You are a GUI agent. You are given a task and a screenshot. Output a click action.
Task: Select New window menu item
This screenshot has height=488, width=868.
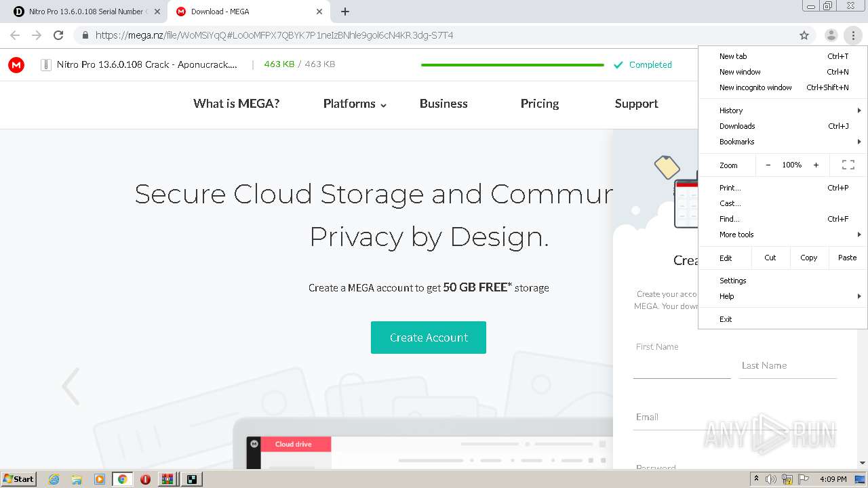point(783,72)
